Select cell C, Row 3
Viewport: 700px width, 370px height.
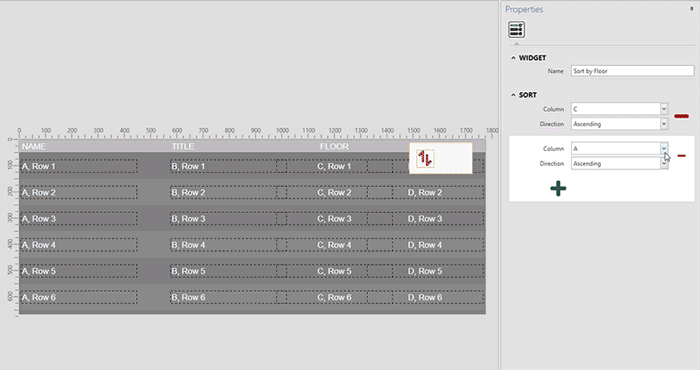point(334,219)
